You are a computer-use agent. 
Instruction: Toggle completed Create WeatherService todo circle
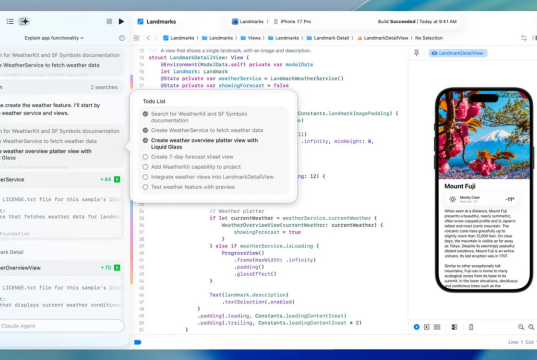[x=145, y=130]
